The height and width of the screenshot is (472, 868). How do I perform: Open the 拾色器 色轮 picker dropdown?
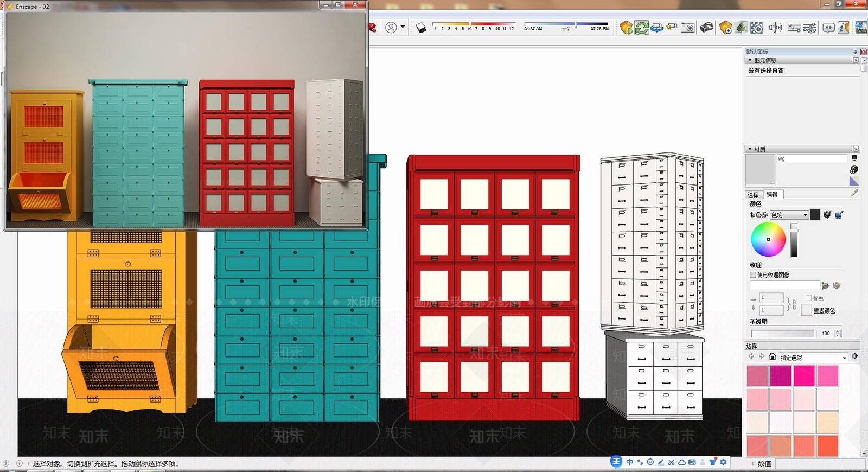[789, 215]
